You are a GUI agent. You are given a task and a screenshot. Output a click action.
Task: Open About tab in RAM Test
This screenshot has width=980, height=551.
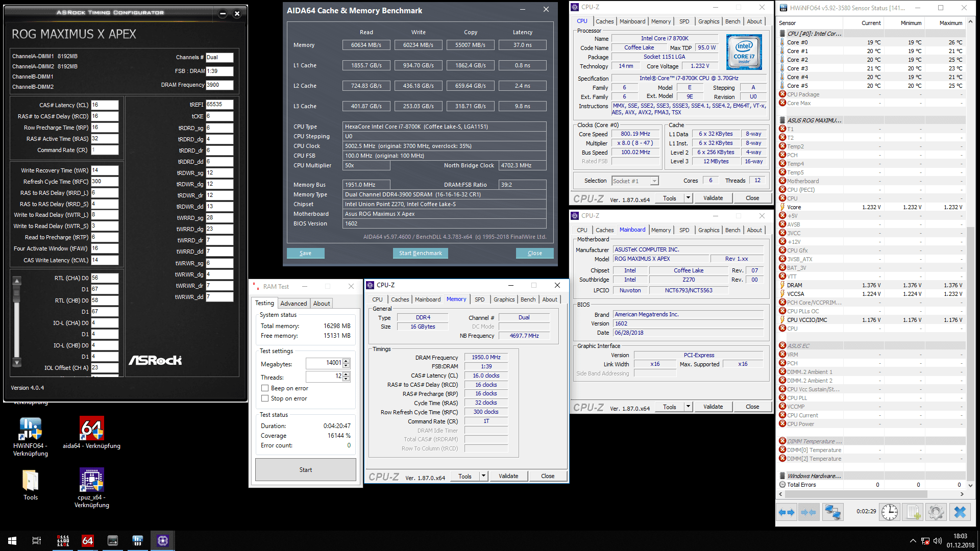[322, 303]
